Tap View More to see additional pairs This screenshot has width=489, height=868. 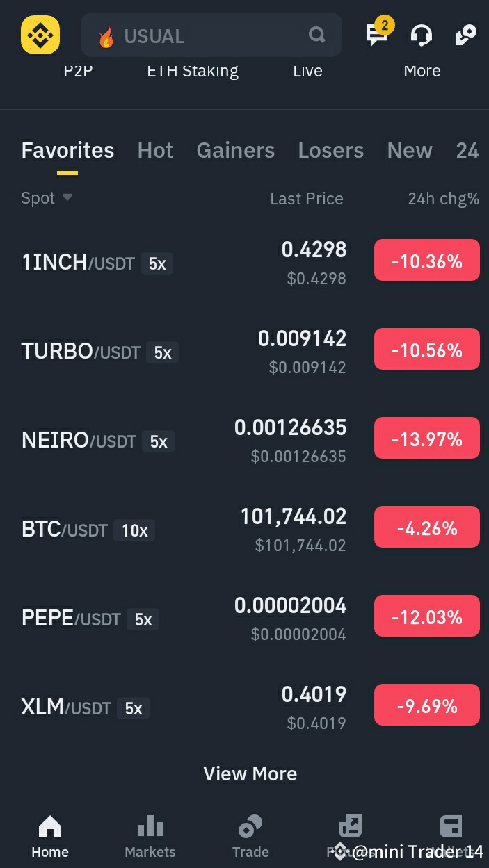[x=250, y=773]
